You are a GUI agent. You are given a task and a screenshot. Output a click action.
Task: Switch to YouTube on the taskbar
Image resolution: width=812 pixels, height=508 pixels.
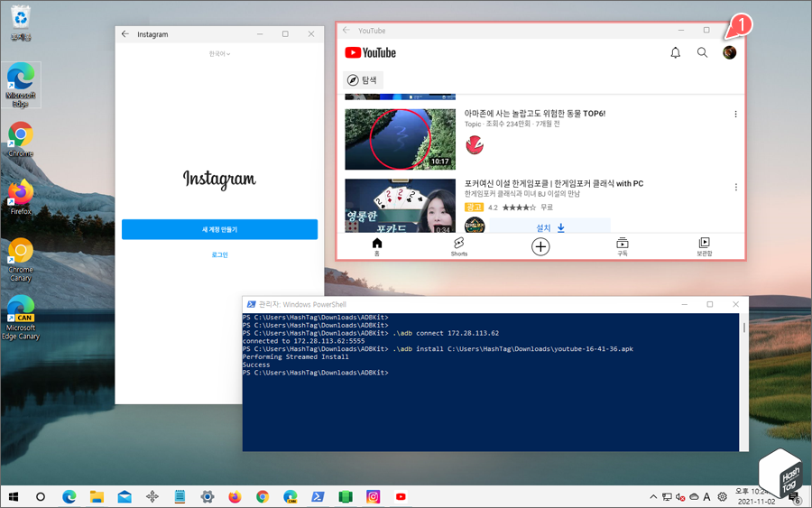pos(401,497)
